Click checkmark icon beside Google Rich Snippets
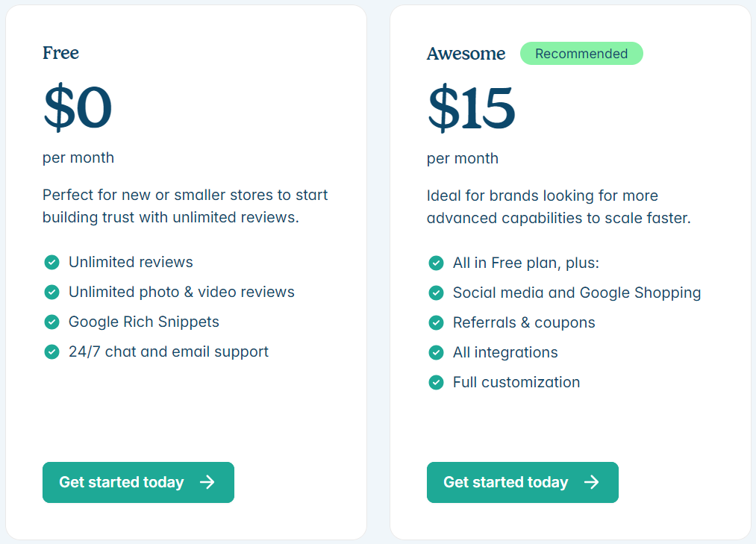Viewport: 756px width, 544px height. (x=51, y=322)
